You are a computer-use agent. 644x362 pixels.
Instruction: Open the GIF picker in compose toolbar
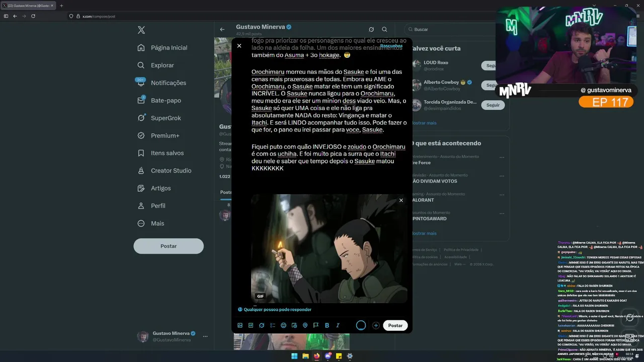point(251,325)
